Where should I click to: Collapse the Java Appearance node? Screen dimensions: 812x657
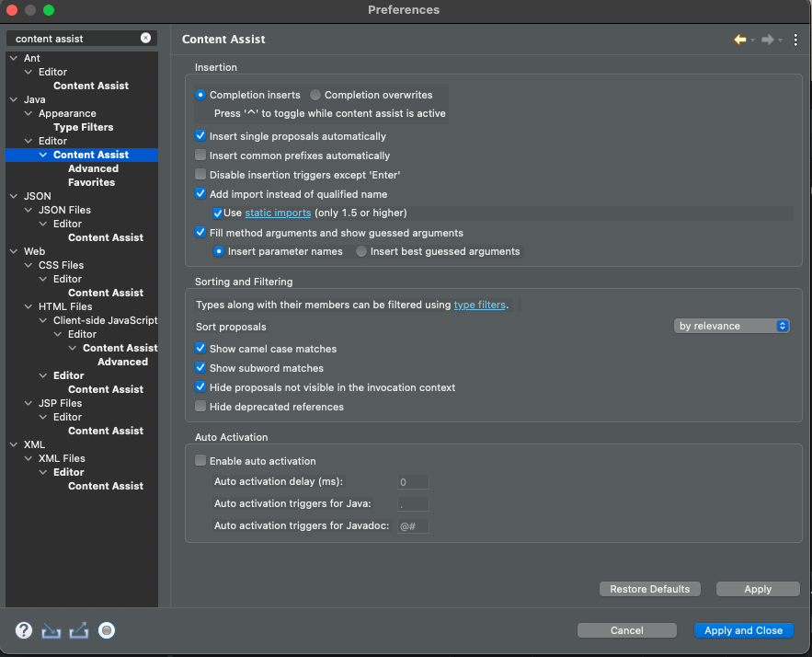click(x=29, y=113)
